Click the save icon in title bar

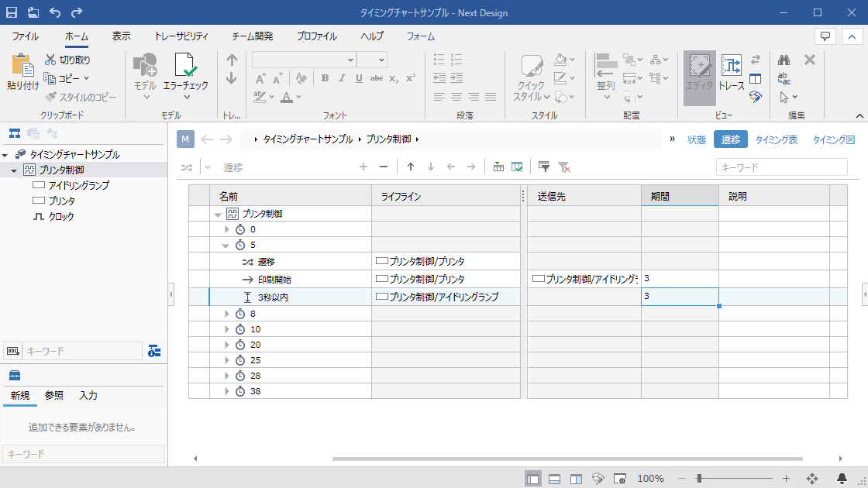(x=12, y=12)
